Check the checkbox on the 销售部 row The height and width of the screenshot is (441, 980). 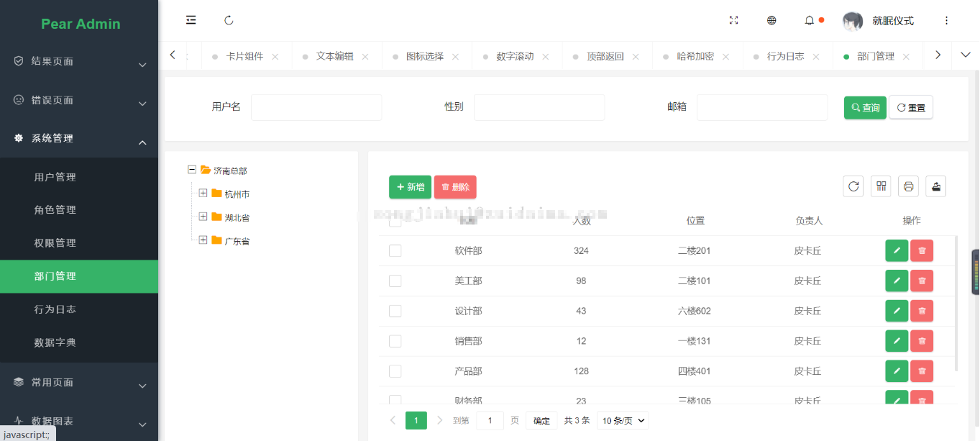[x=395, y=341]
